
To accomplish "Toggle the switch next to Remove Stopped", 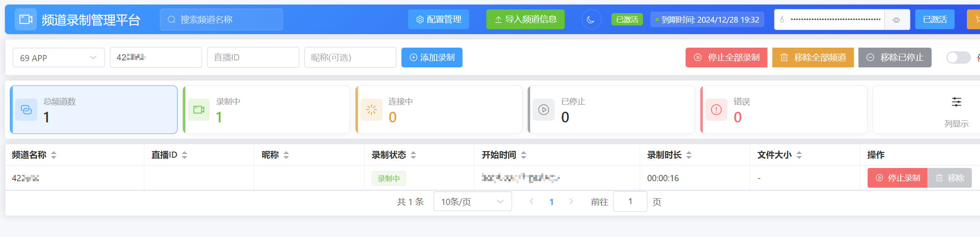I will [x=958, y=58].
